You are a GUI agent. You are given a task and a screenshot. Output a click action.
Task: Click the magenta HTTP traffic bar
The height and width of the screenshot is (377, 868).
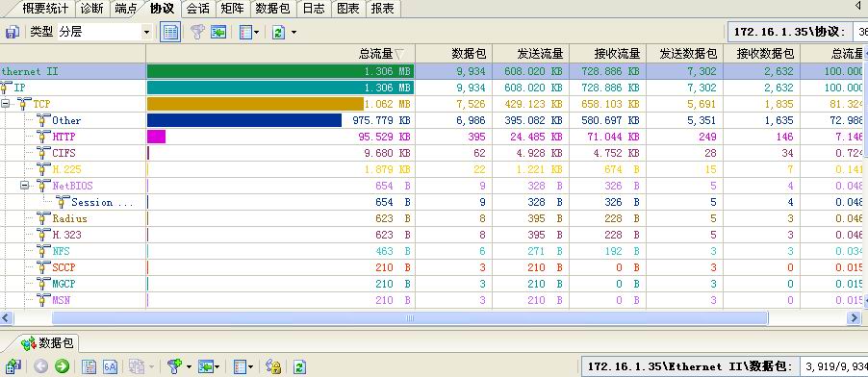[156, 137]
